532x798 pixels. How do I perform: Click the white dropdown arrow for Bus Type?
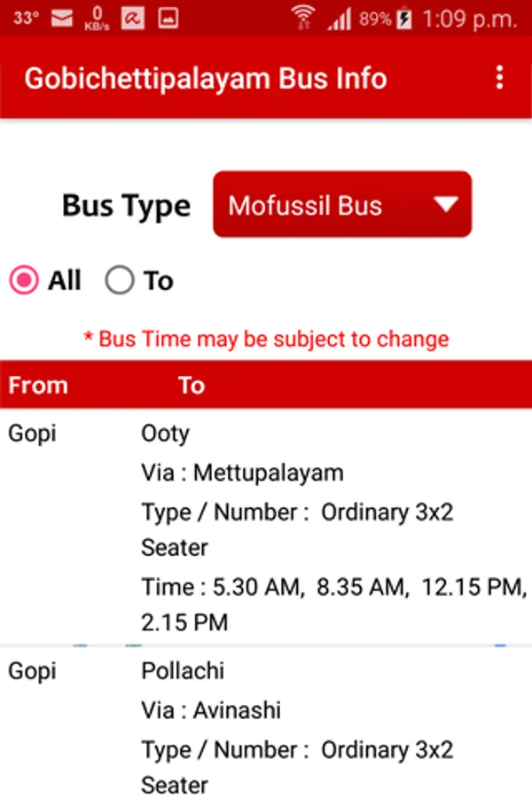pyautogui.click(x=445, y=205)
